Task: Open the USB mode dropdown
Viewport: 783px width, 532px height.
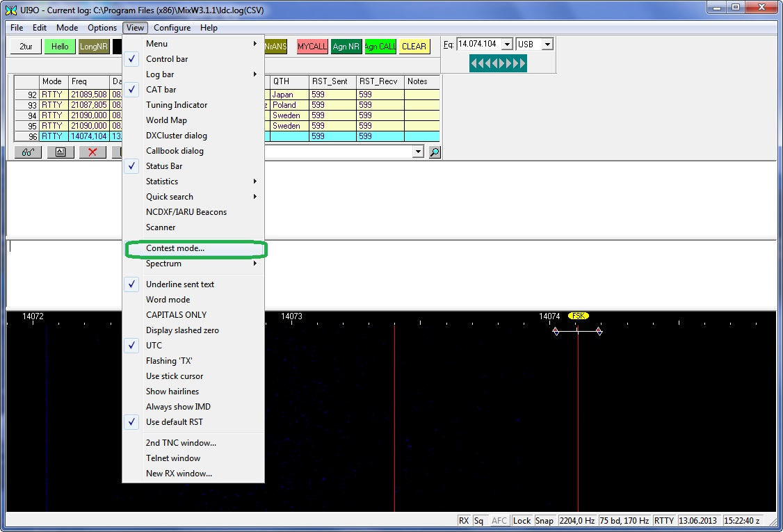Action: [547, 45]
